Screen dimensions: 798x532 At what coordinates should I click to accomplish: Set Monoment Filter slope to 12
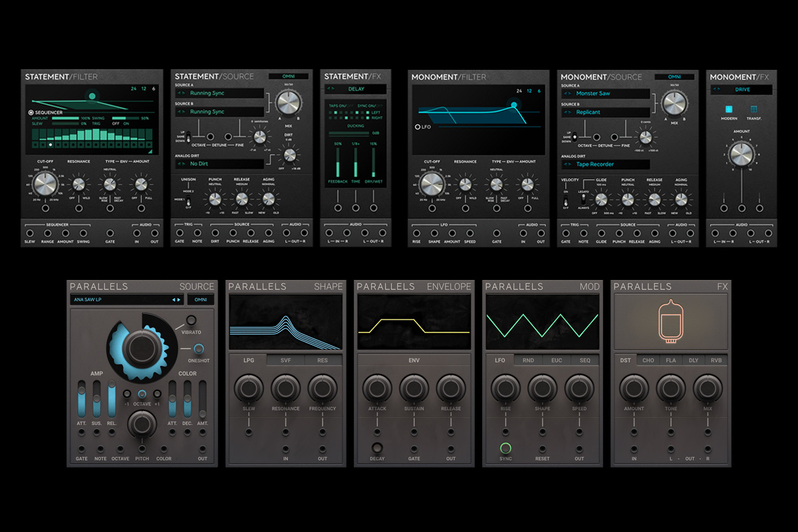click(x=529, y=91)
